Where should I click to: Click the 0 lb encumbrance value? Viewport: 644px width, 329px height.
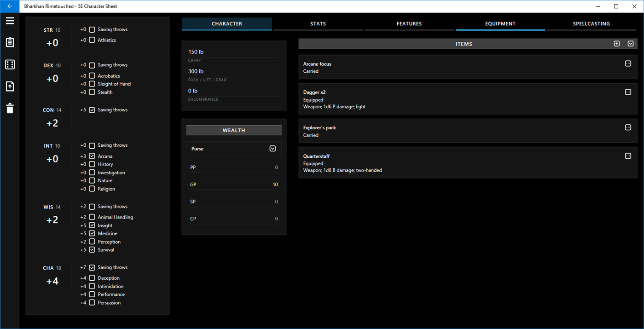coord(193,91)
